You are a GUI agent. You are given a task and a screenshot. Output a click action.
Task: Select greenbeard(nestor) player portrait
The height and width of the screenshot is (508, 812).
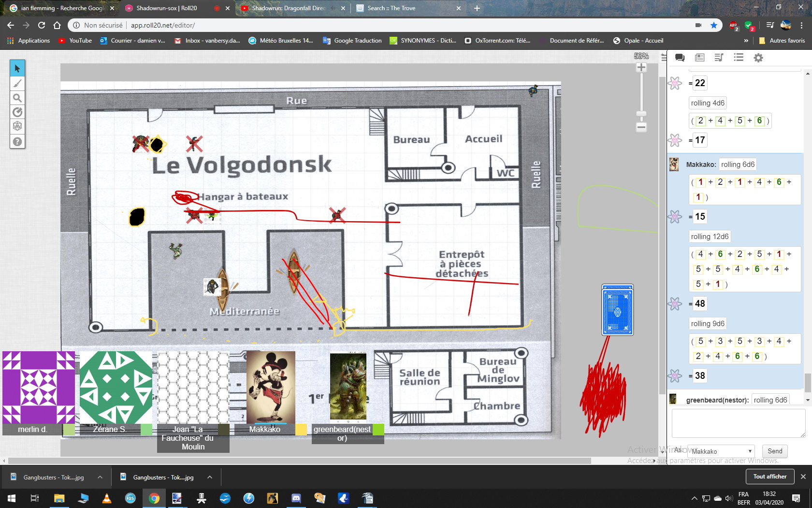[348, 387]
